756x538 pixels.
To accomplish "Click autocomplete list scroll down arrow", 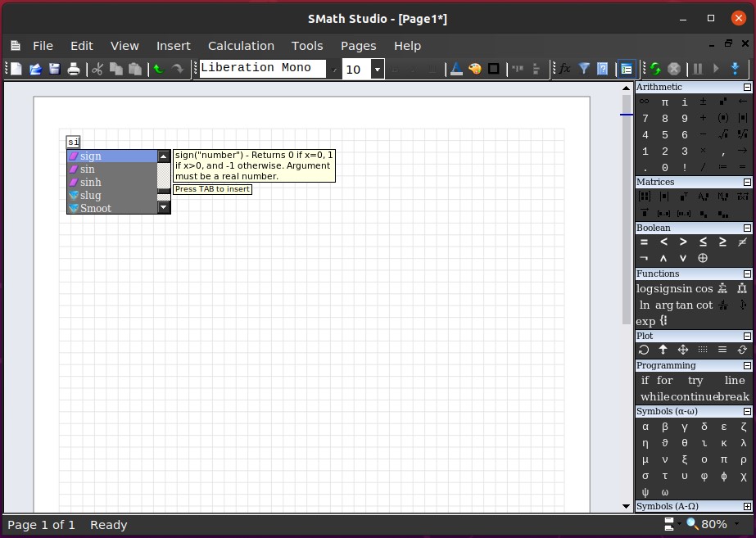I will [x=164, y=208].
